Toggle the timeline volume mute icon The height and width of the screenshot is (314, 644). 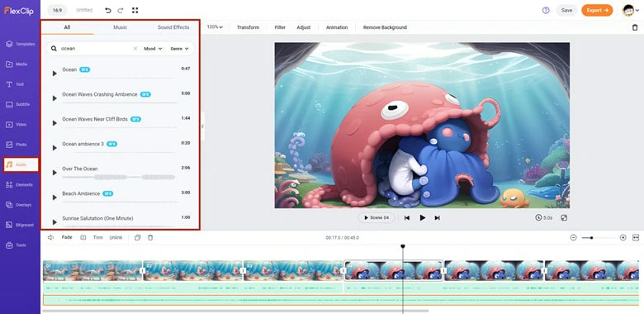51,237
